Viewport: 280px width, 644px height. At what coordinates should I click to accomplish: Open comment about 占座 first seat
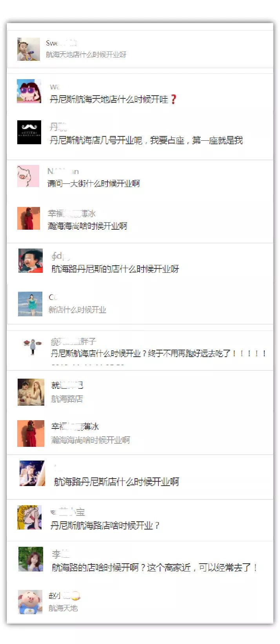(146, 140)
